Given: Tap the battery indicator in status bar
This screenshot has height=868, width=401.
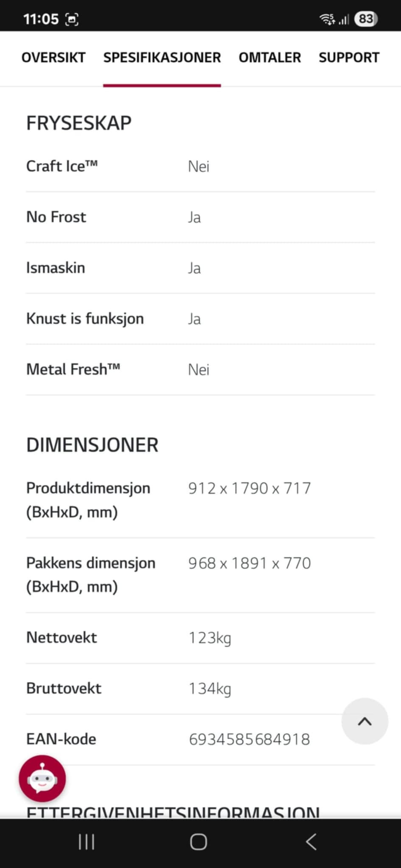Looking at the screenshot, I should point(366,19).
